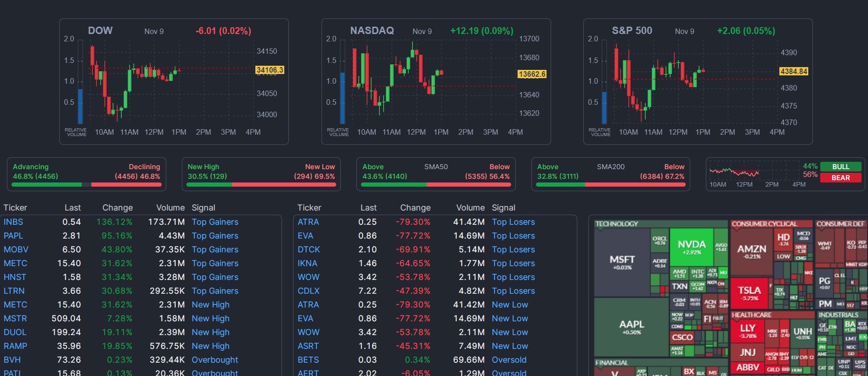Click the green BULL label

pyautogui.click(x=840, y=167)
